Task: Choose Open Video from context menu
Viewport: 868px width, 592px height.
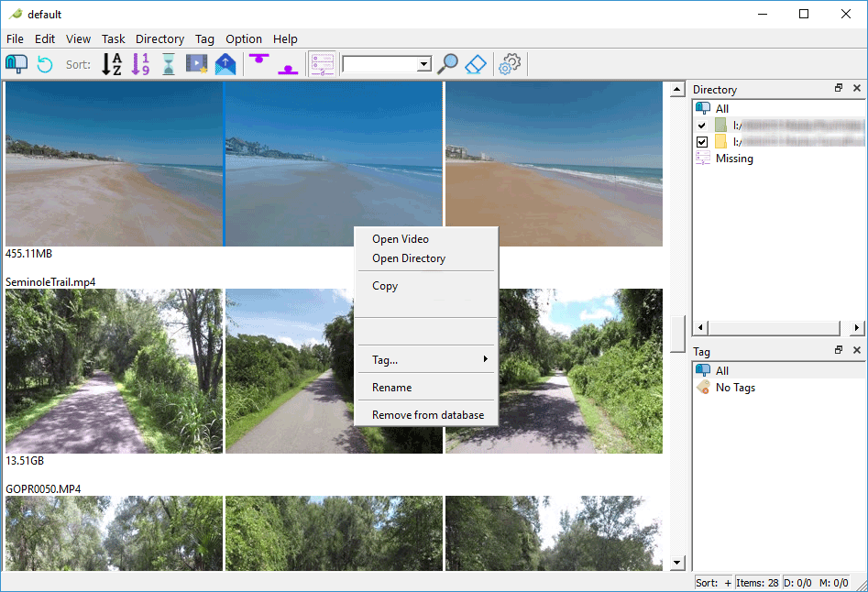Action: pos(401,239)
